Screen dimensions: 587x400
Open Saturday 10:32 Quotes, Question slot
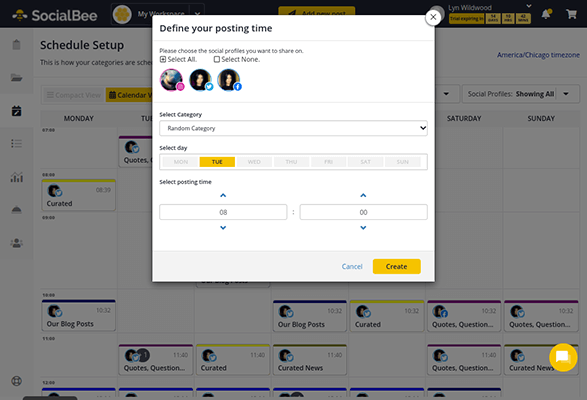464,316
